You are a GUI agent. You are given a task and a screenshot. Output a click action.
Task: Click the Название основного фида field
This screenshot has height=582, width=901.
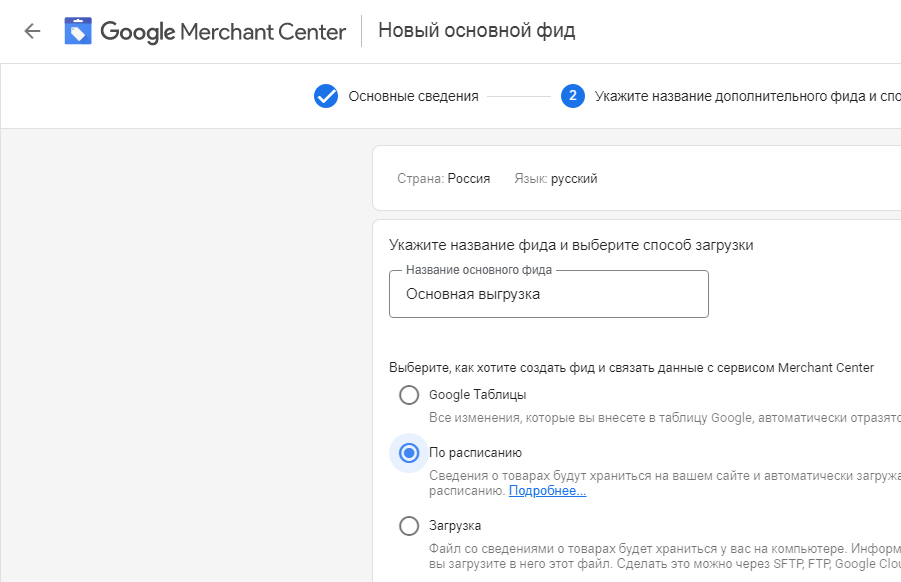[549, 294]
